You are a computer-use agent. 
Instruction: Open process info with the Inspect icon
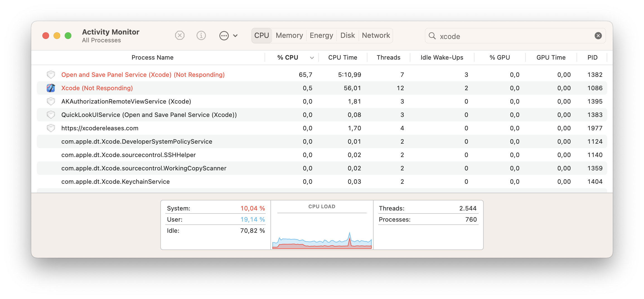(x=201, y=36)
